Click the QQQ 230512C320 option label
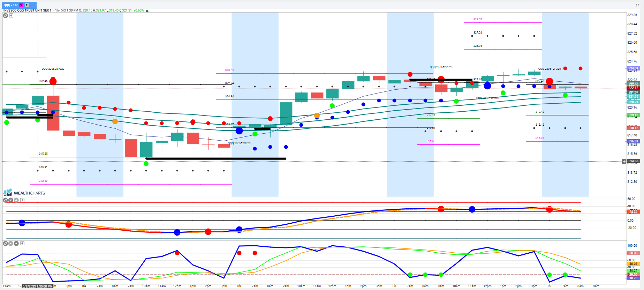 click(239, 143)
